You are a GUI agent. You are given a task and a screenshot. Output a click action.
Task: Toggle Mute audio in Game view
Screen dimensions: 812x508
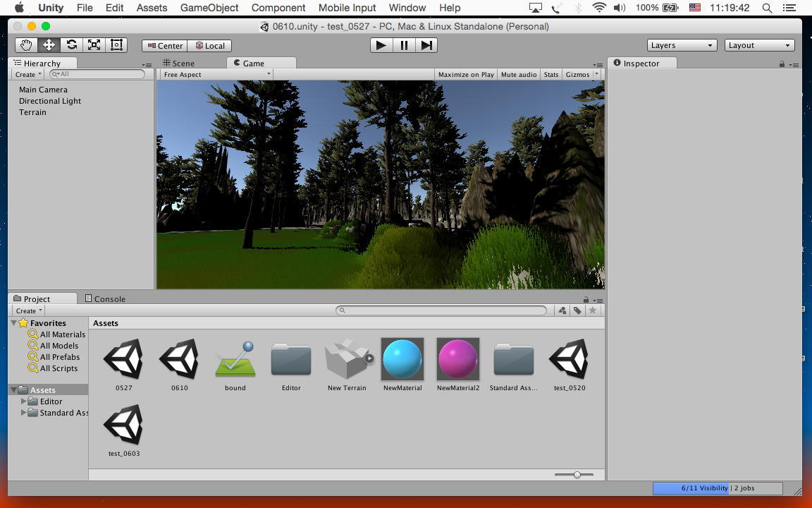click(x=519, y=75)
